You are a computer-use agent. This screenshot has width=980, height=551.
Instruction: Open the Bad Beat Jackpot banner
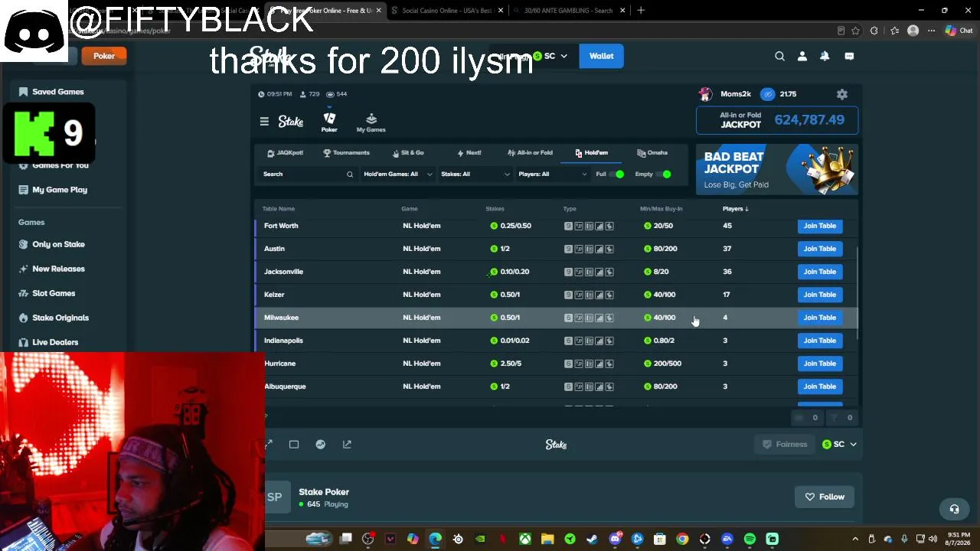coord(777,170)
